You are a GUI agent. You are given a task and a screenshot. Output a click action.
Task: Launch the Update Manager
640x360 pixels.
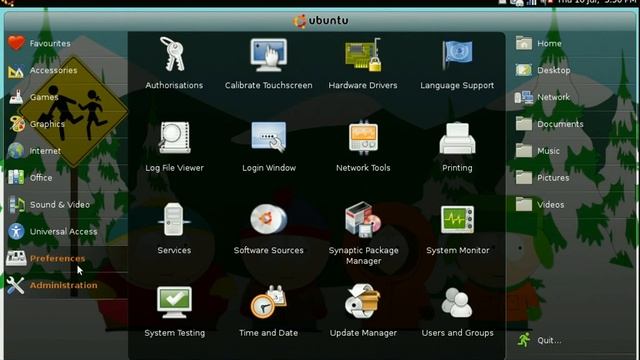click(363, 302)
